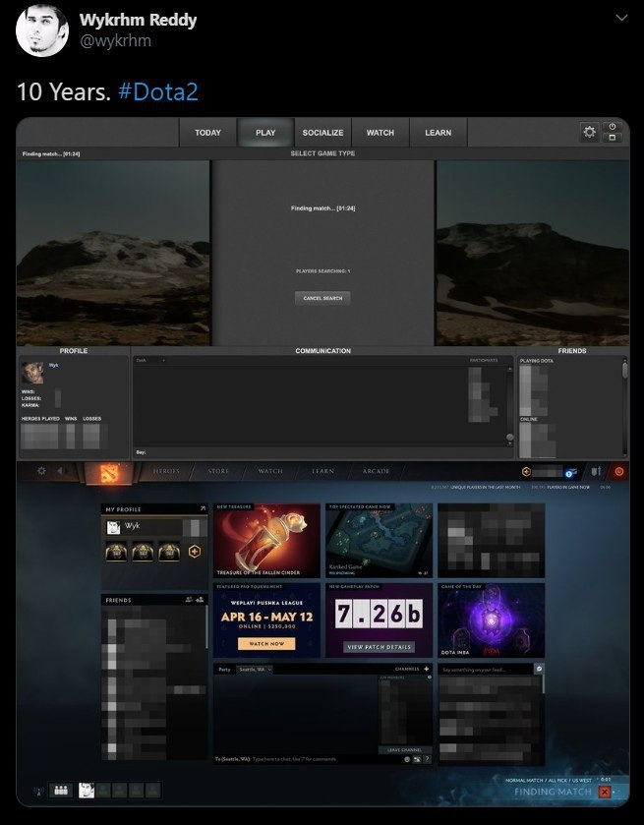Open the HEROES menu in the Reborn client
644x825 pixels.
[166, 471]
